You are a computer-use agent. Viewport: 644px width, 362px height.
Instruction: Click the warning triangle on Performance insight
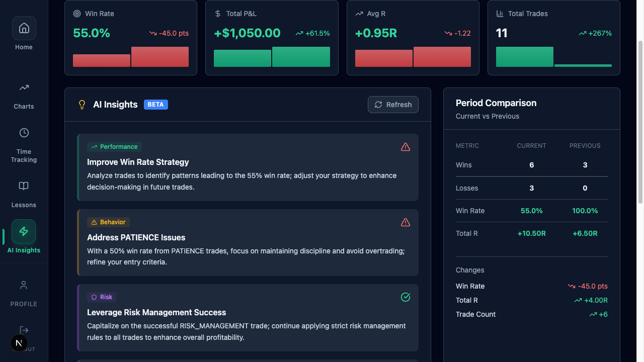coord(406,147)
